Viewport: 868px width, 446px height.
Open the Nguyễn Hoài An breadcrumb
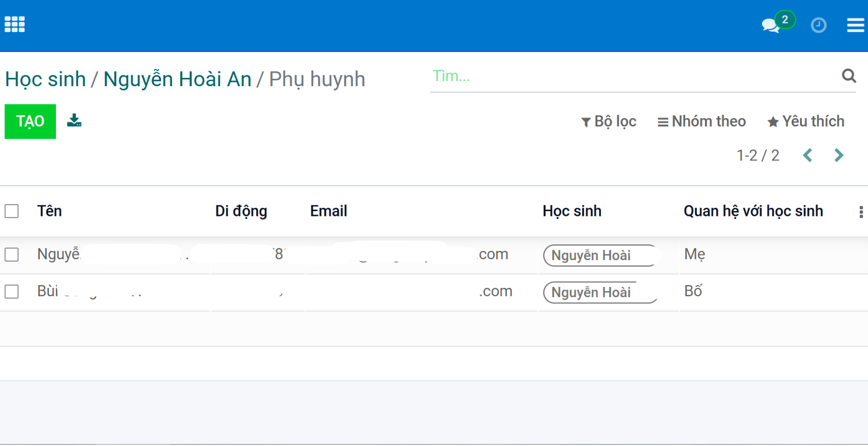tap(177, 78)
